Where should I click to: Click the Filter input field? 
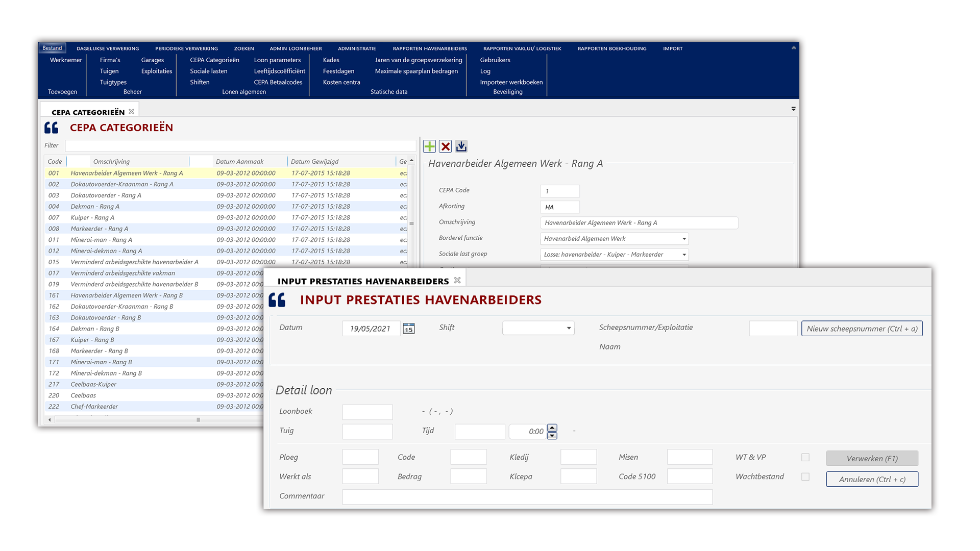pos(240,145)
